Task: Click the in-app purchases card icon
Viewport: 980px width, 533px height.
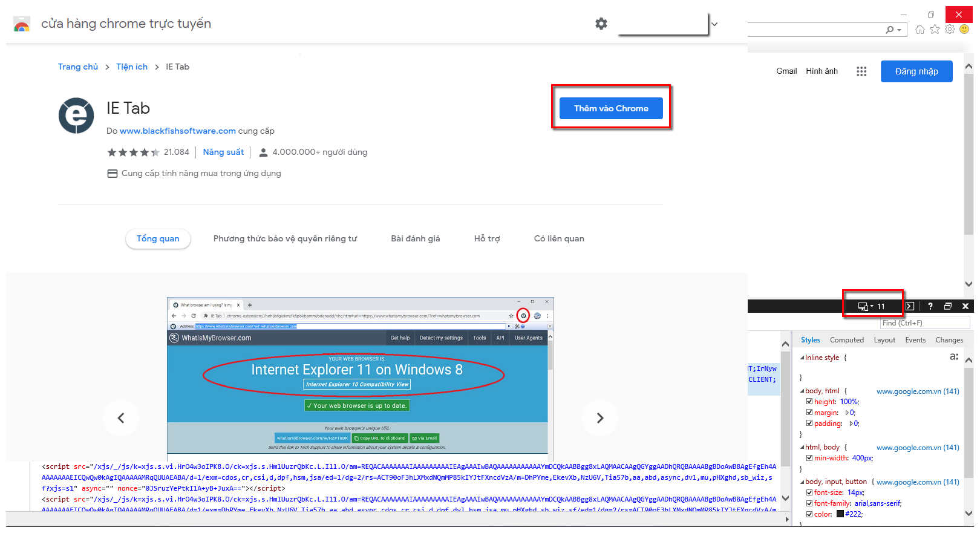Action: click(x=113, y=174)
